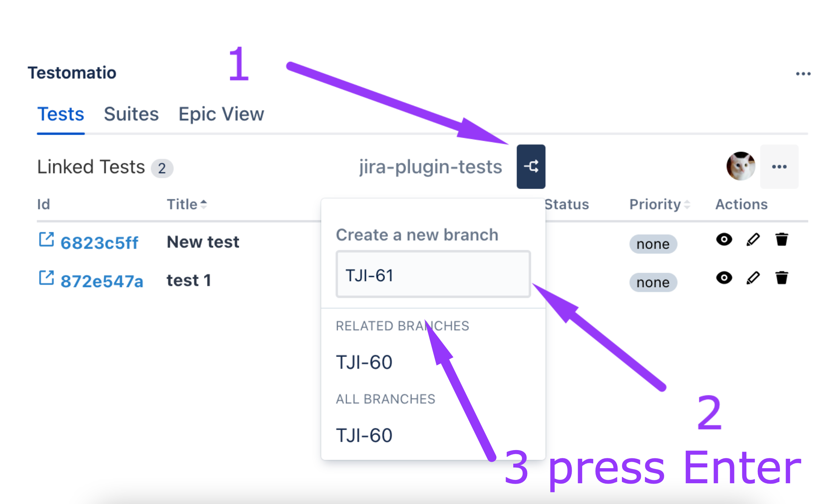Open external link icon for 6823c5ff
This screenshot has width=840, height=504.
point(46,240)
